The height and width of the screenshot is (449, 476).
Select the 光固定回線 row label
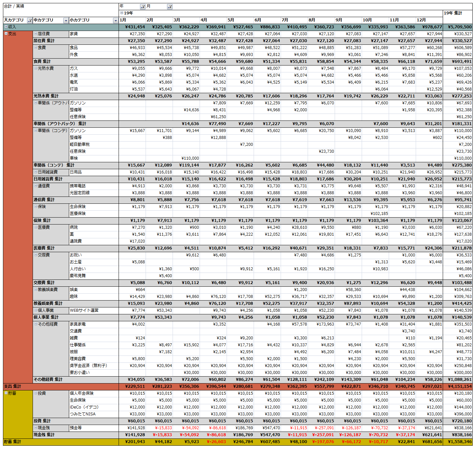point(94,193)
